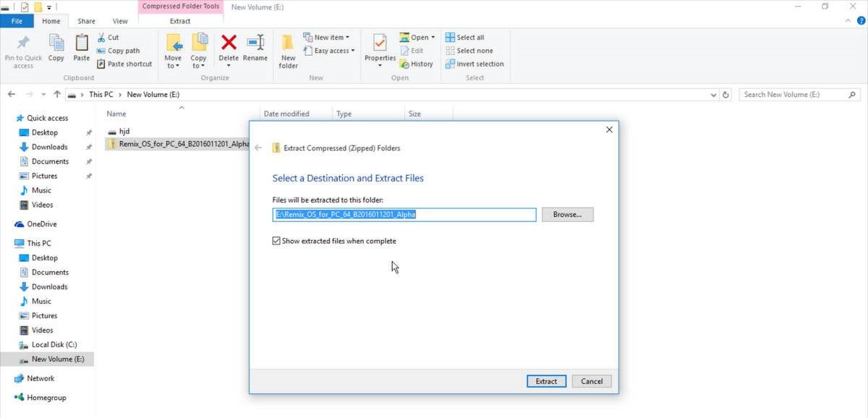Click back arrow in extract dialog
This screenshot has height=418, width=868.
(x=258, y=148)
